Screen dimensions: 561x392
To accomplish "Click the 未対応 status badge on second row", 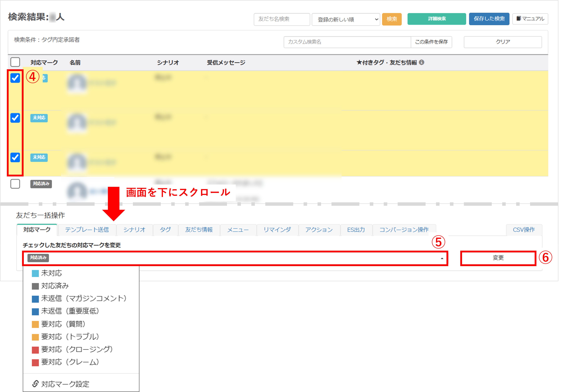I will click(39, 118).
